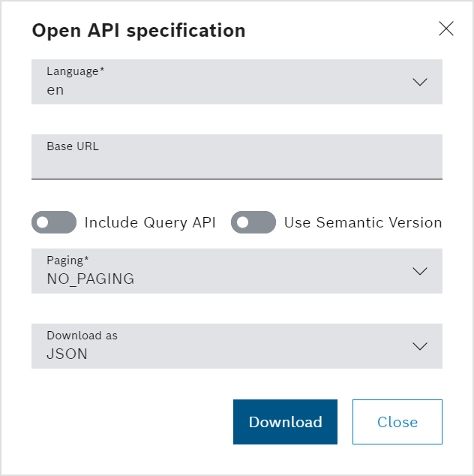
Task: Click the "Include Query API" label text
Action: coord(150,222)
